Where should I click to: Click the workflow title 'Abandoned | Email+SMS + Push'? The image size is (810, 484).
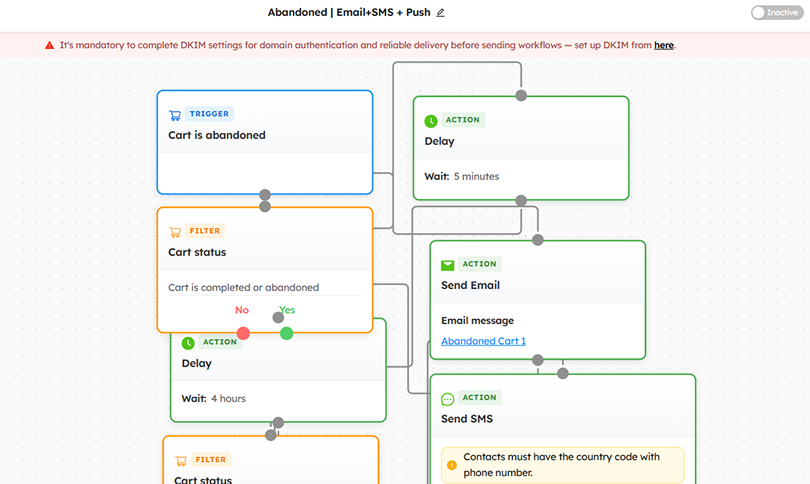[x=349, y=12]
